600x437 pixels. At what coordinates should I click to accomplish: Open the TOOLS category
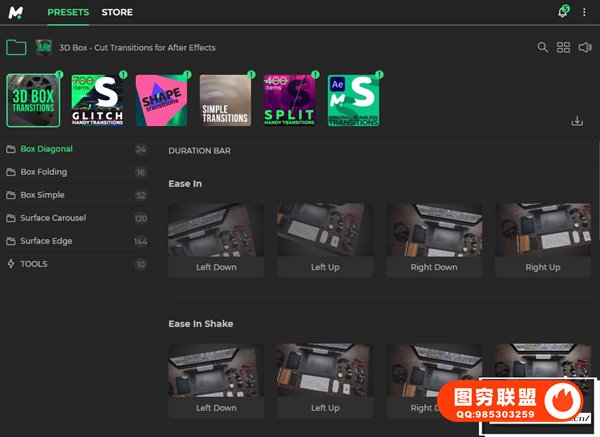pos(34,264)
